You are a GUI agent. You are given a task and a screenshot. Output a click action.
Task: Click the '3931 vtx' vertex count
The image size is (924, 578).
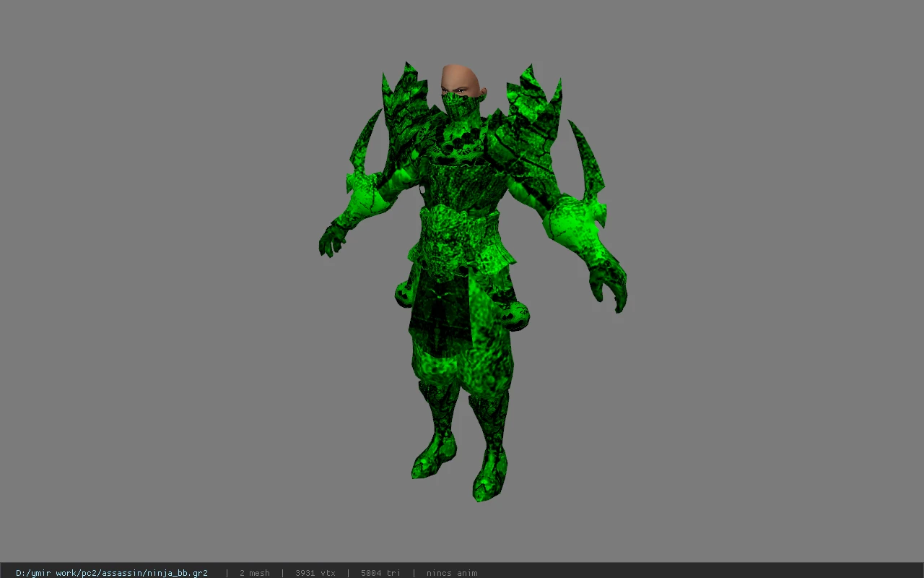click(315, 573)
